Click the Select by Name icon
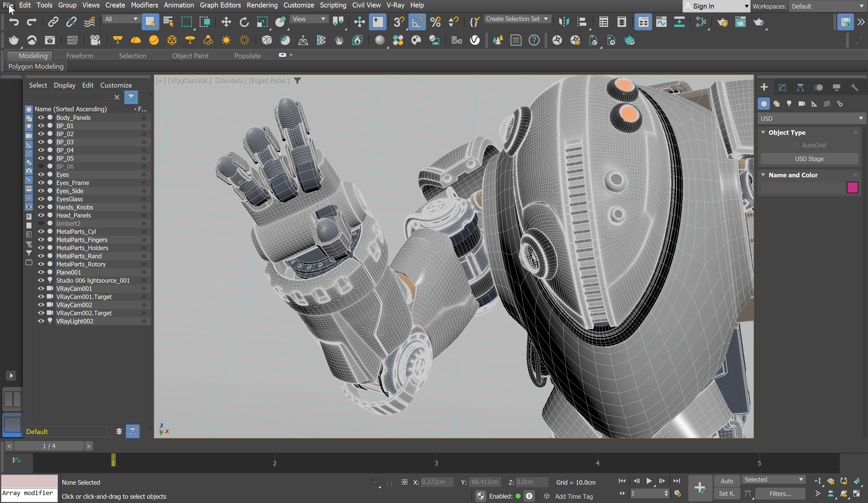868x503 pixels. pyautogui.click(x=168, y=22)
